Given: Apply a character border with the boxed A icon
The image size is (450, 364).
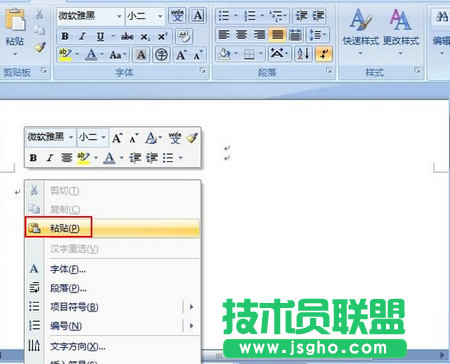Looking at the screenshot, I should point(198,16).
